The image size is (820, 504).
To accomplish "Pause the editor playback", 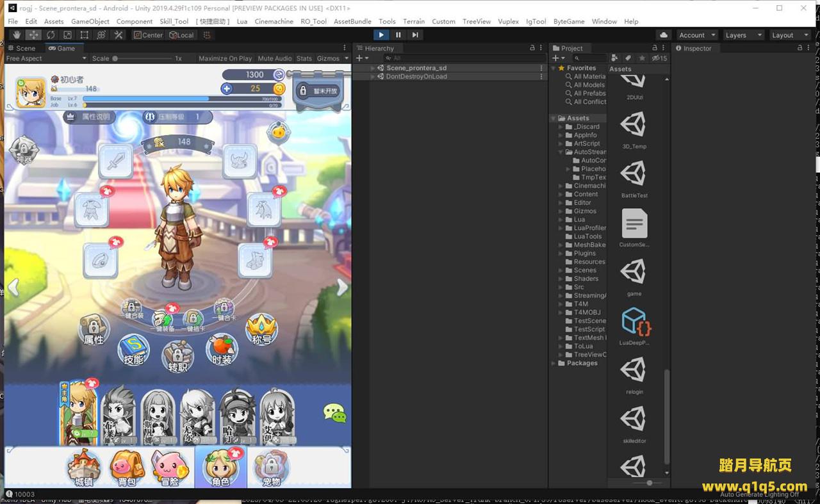I will pyautogui.click(x=398, y=35).
